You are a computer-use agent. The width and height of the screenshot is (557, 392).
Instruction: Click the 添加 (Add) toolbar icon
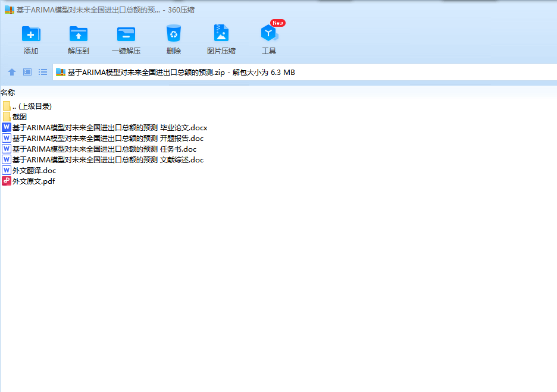tap(31, 34)
